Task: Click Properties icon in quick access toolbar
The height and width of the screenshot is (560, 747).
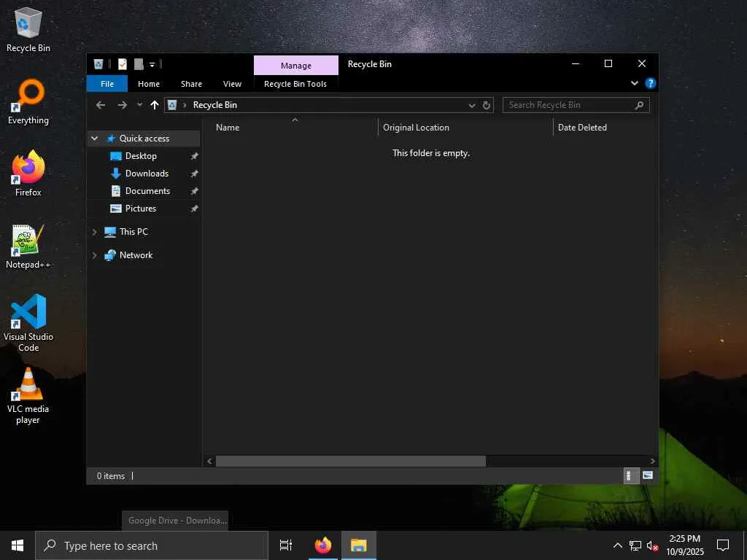Action: (x=123, y=64)
